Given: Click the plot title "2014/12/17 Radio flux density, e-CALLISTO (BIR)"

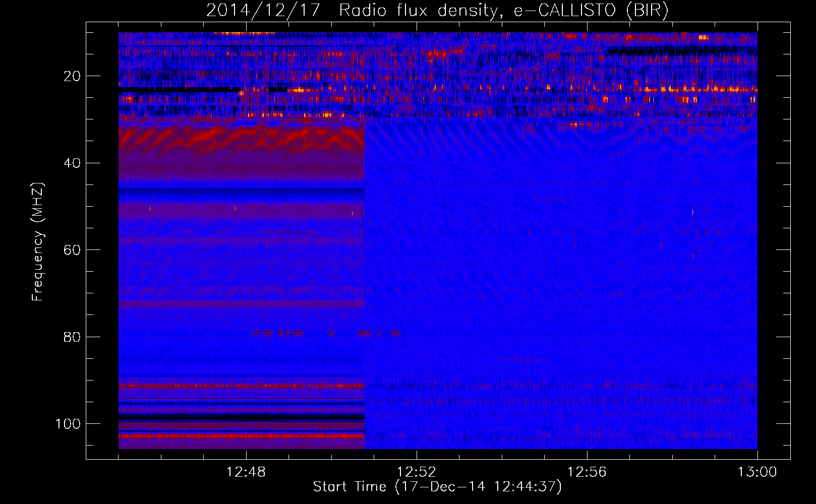Looking at the screenshot, I should click(437, 11).
